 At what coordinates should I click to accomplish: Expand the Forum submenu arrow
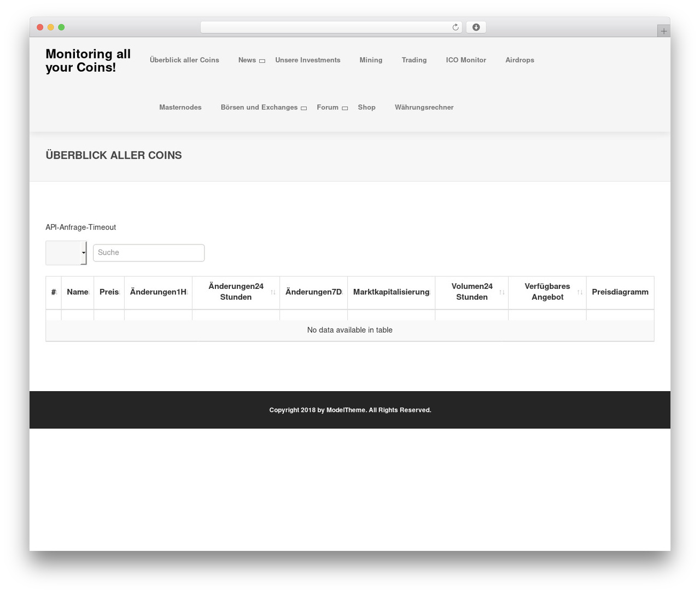click(345, 108)
